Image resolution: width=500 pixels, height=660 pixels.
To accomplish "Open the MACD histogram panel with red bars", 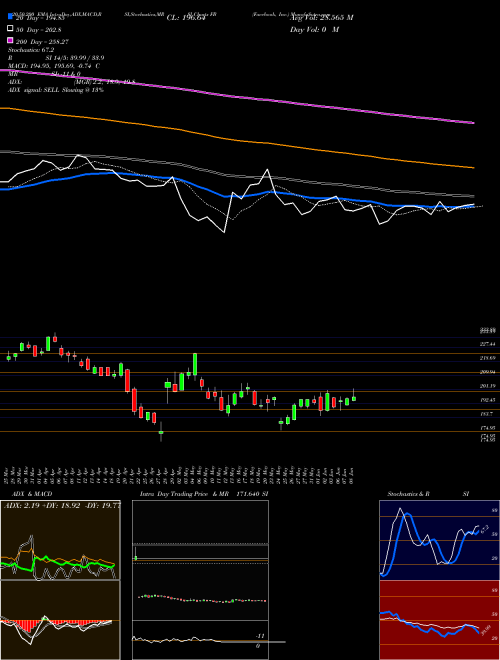I will point(60,620).
